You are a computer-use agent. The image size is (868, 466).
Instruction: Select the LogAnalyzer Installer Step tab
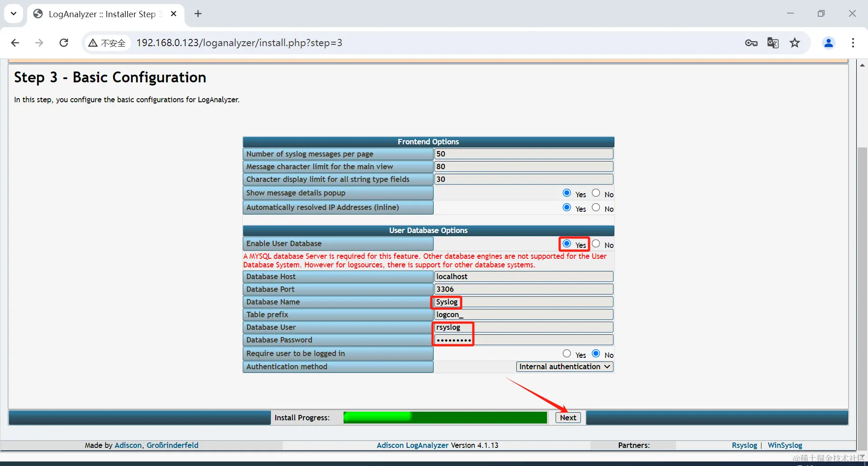click(x=106, y=14)
